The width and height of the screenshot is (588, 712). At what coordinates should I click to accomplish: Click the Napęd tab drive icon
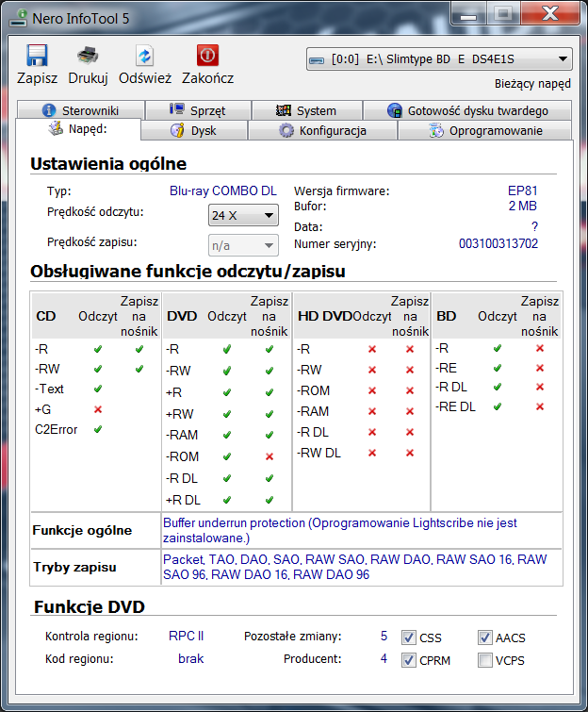56,128
